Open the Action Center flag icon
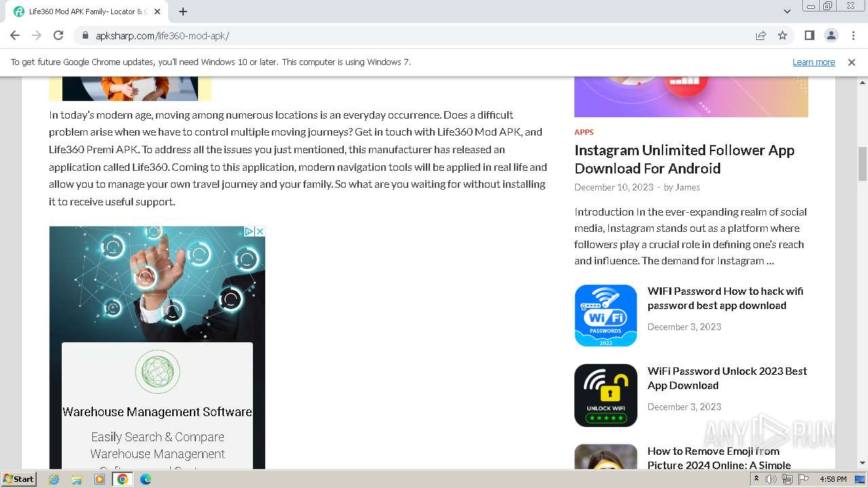This screenshot has height=488, width=868. [x=804, y=479]
